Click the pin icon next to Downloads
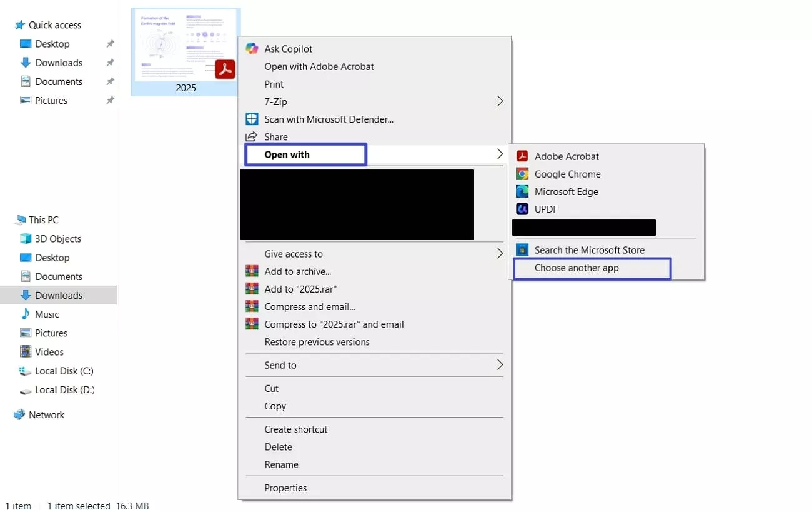 click(110, 63)
